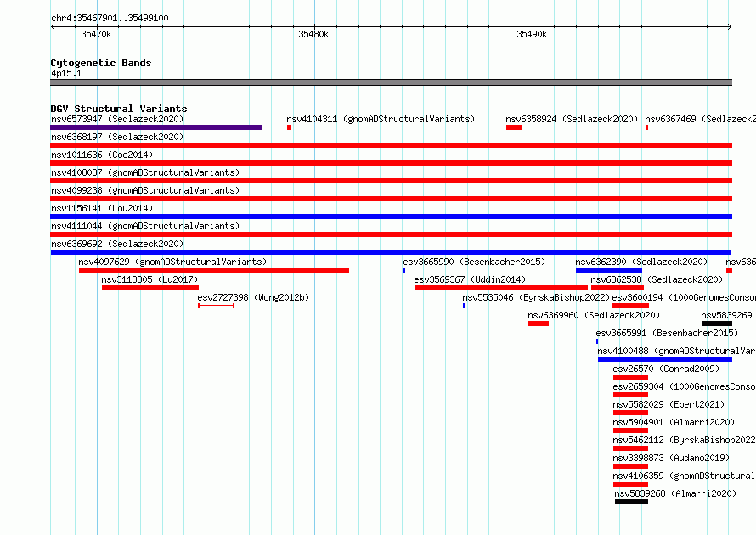Open nsv3398873 (Audano2019) label
Screen dimensions: 756x535
click(671, 458)
